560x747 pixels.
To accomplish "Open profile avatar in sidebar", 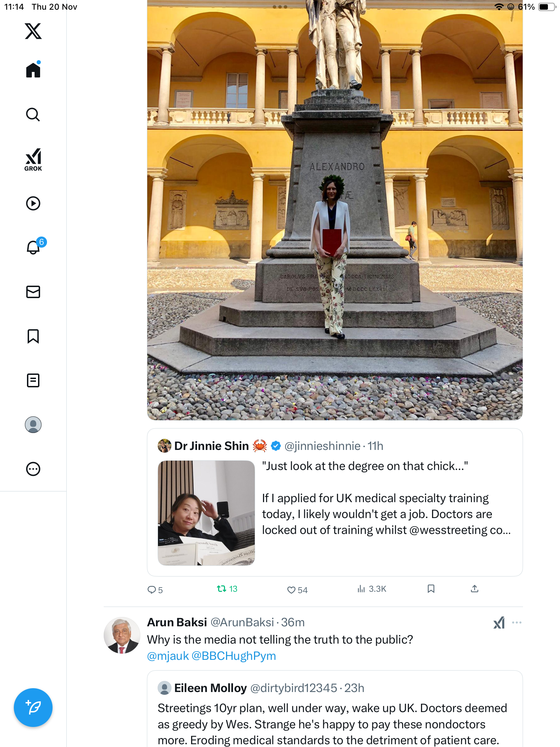I will [x=33, y=425].
